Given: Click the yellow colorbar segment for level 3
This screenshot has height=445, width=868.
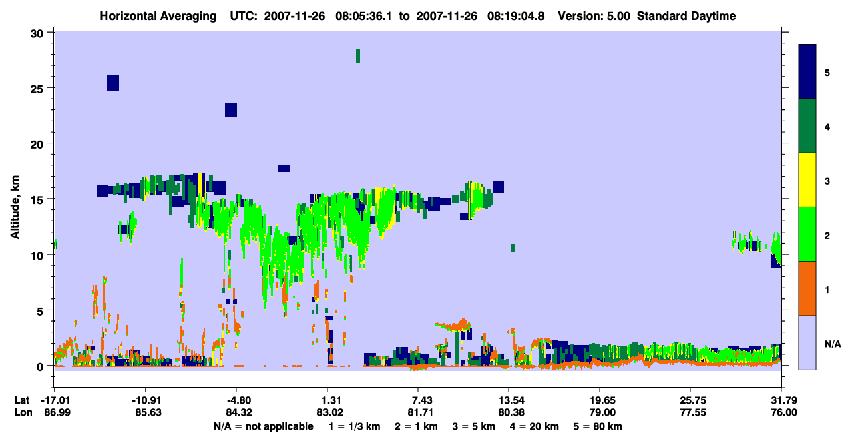Looking at the screenshot, I should (807, 180).
